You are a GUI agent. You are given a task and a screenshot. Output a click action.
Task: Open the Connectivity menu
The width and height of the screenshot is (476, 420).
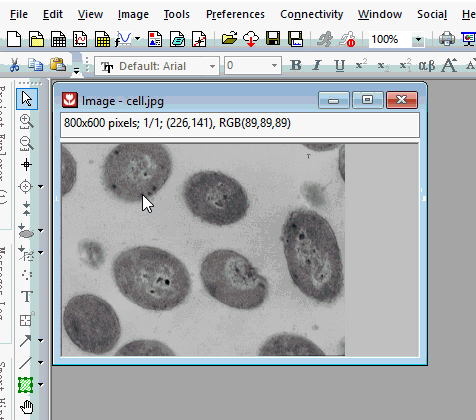(311, 14)
